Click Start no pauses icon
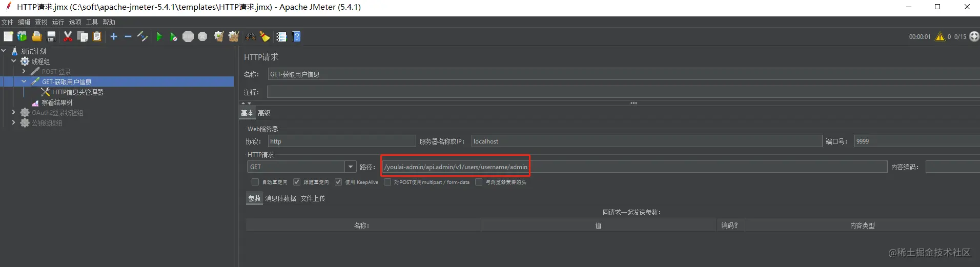The width and height of the screenshot is (980, 267). tap(174, 36)
